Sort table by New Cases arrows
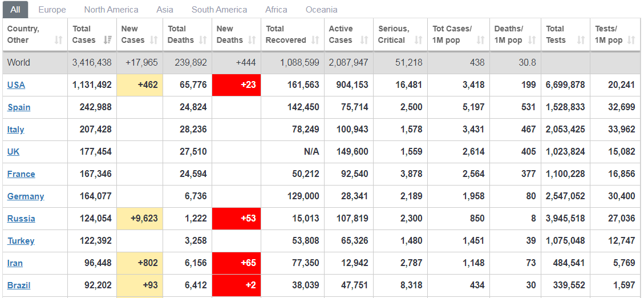The height and width of the screenshot is (298, 644). (x=154, y=40)
